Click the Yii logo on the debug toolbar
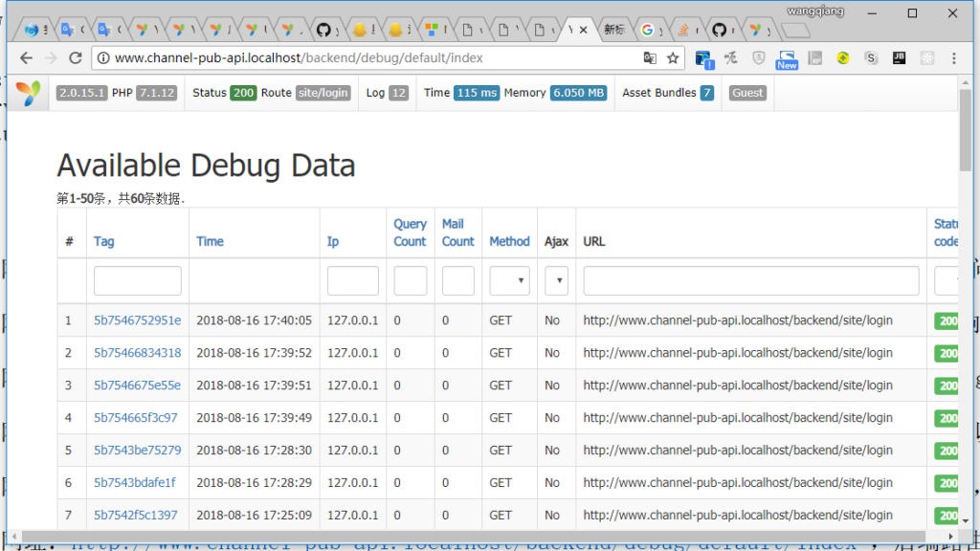Viewport: 980px width, 551px height. pyautogui.click(x=28, y=93)
